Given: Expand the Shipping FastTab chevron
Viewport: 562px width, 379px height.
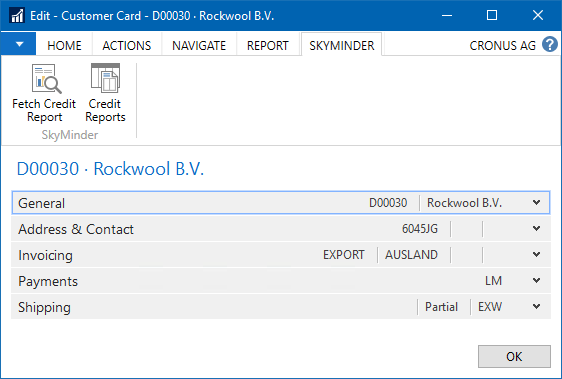Looking at the screenshot, I should [536, 307].
